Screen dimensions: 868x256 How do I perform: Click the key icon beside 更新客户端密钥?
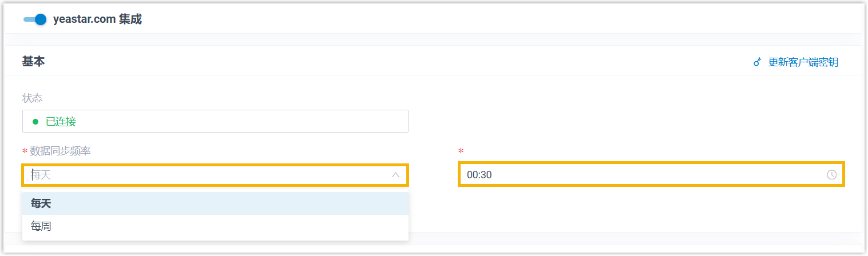[x=757, y=62]
